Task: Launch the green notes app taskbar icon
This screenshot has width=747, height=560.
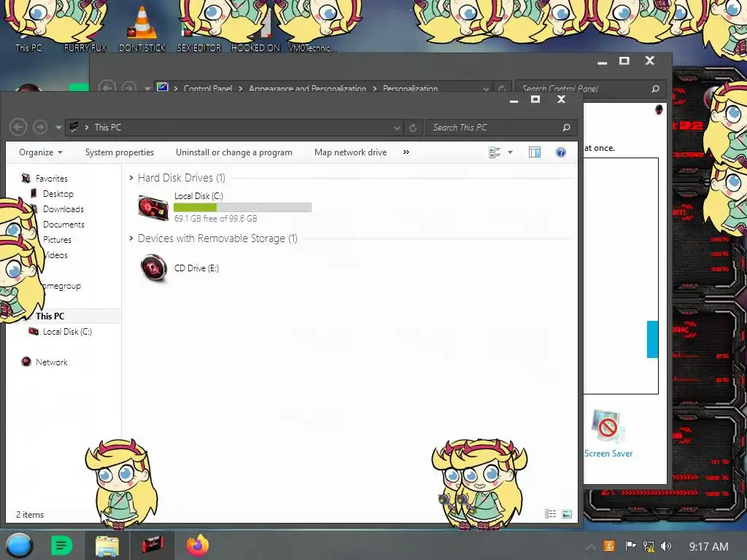Action: (x=62, y=545)
